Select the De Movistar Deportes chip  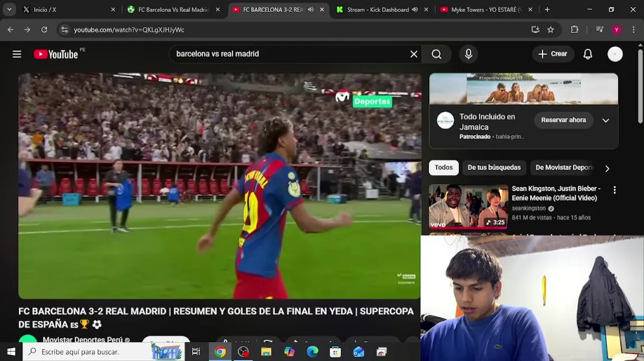pos(564,167)
